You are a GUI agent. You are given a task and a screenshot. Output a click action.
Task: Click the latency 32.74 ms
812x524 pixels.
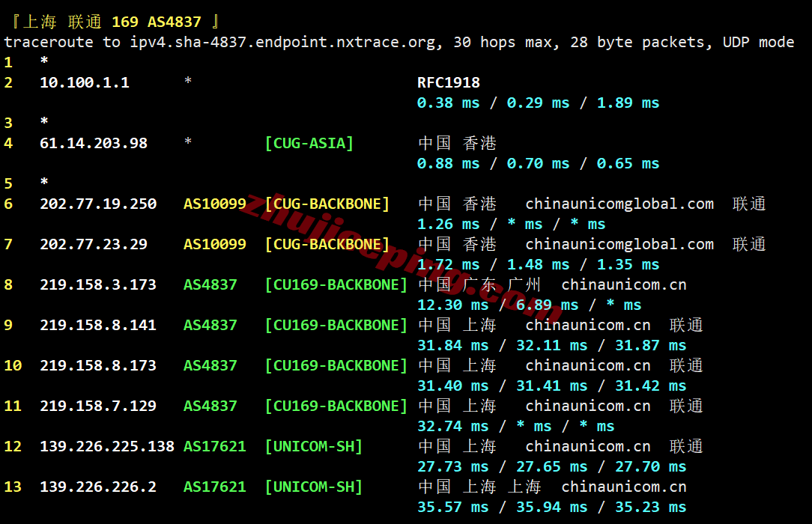452,426
